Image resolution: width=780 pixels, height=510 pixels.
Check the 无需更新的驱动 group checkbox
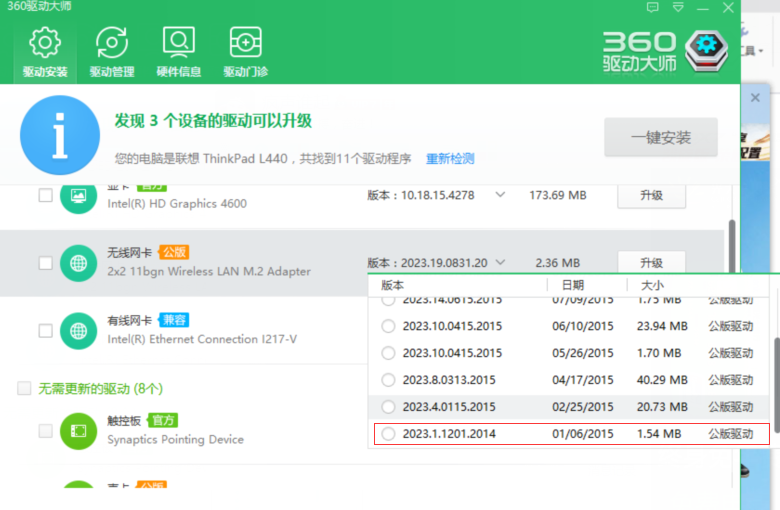pos(24,388)
